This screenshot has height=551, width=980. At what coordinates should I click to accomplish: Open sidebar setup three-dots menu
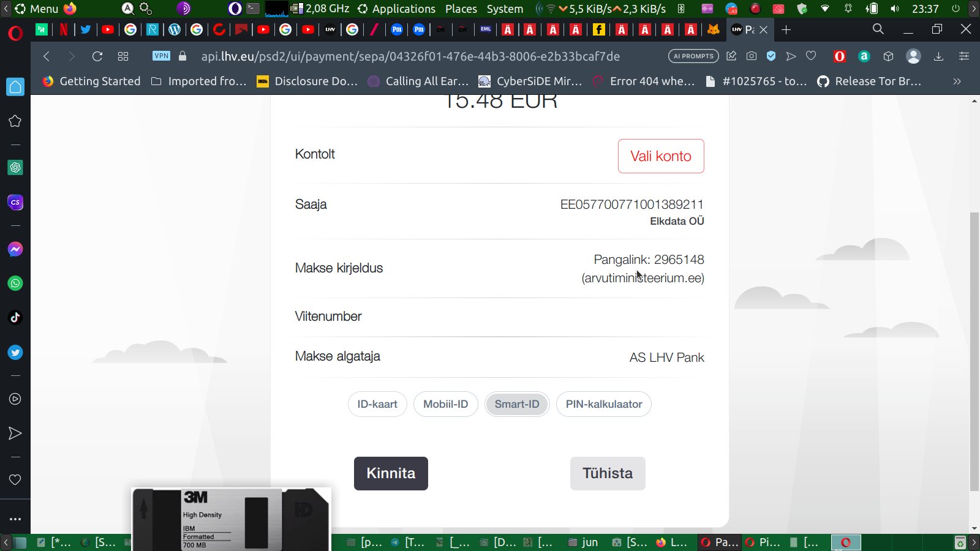[x=15, y=519]
